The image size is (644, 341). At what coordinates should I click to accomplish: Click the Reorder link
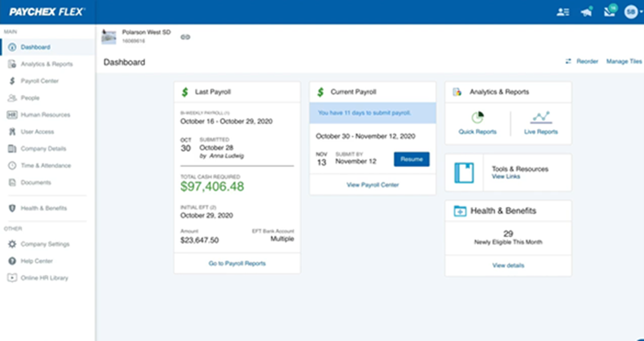[587, 61]
